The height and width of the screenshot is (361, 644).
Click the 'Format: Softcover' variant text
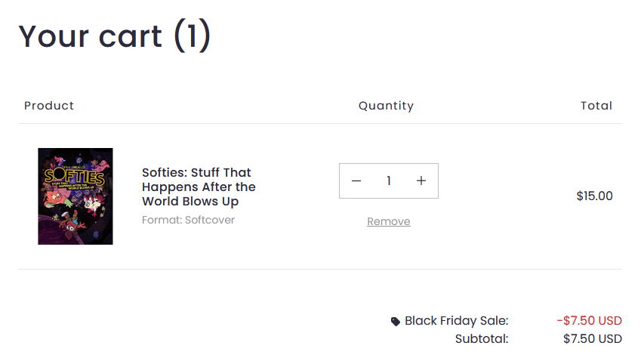188,220
